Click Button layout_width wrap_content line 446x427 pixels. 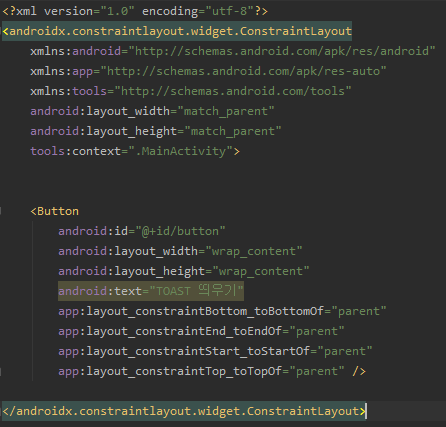pos(180,251)
